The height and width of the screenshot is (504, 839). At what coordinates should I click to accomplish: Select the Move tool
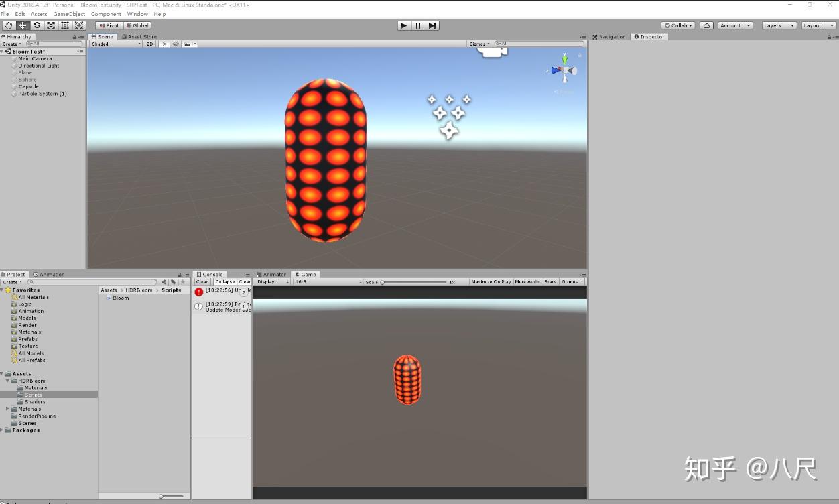pos(23,25)
